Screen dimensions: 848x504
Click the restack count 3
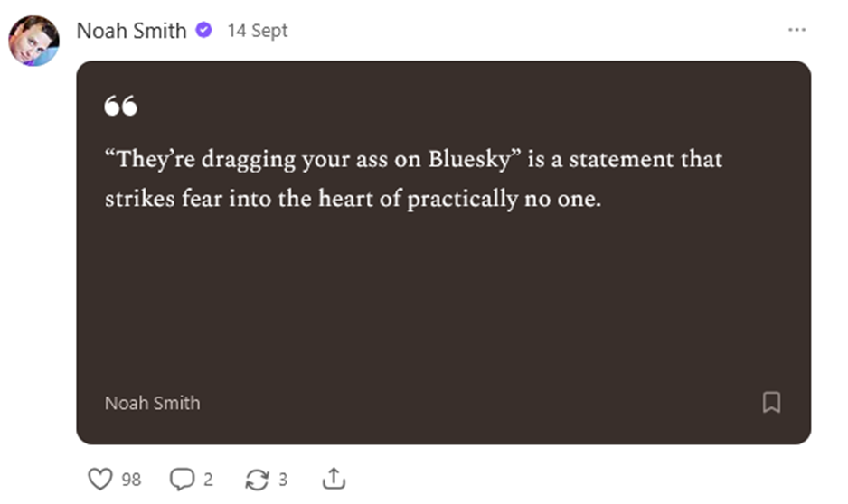283,480
